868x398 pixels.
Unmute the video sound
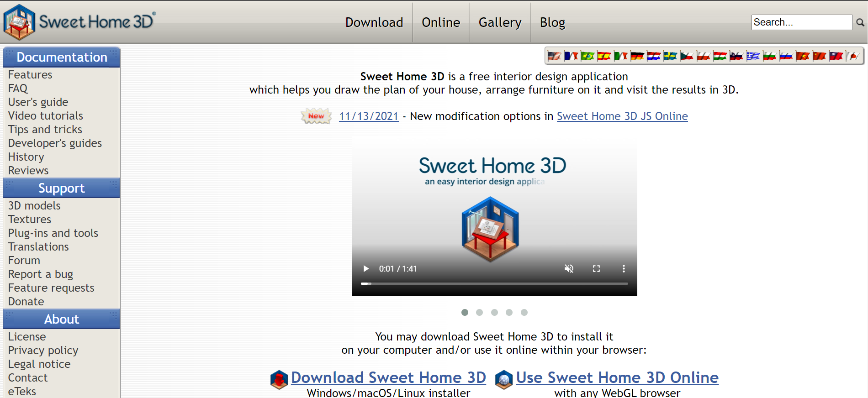pos(569,268)
